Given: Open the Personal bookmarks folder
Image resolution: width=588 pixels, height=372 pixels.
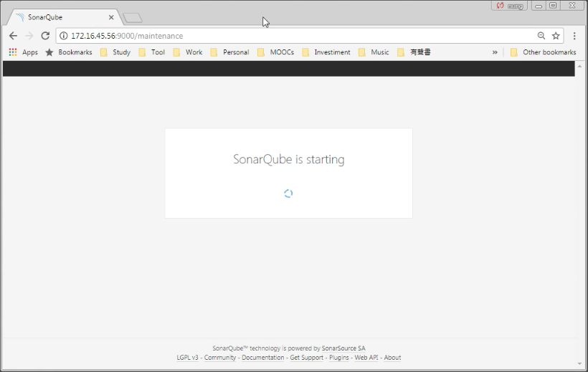Looking at the screenshot, I should point(229,52).
